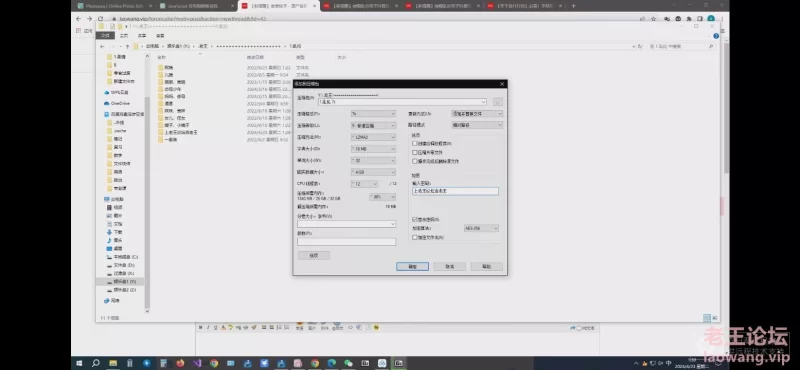Click the browser back arrow
This screenshot has width=800, height=370.
79,18
